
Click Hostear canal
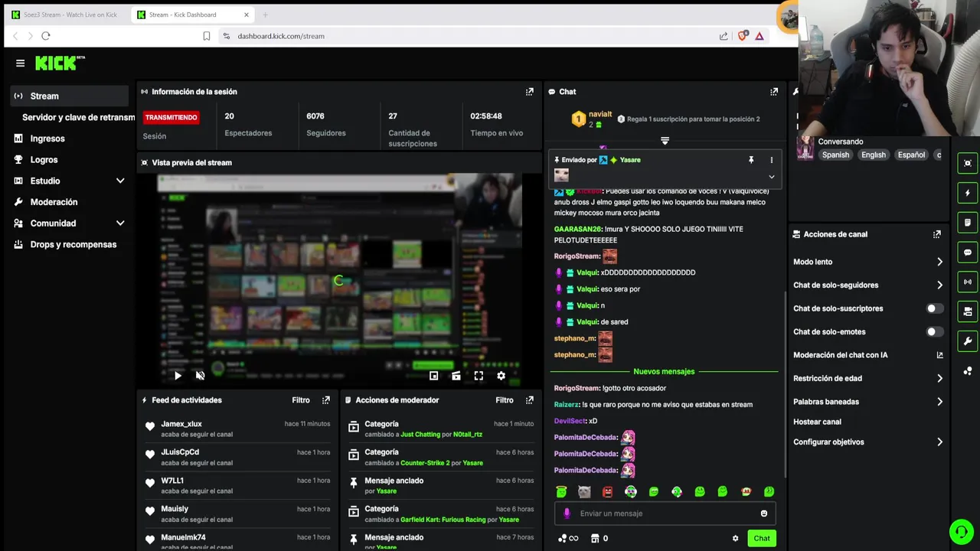click(x=817, y=422)
